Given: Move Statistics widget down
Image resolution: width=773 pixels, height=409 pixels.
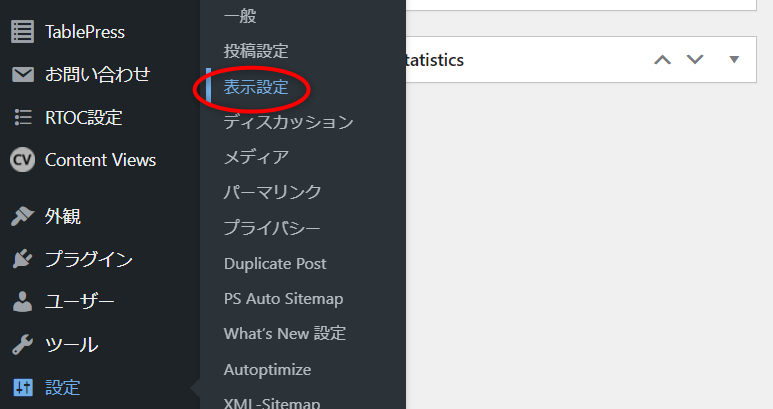Looking at the screenshot, I should pyautogui.click(x=695, y=60).
